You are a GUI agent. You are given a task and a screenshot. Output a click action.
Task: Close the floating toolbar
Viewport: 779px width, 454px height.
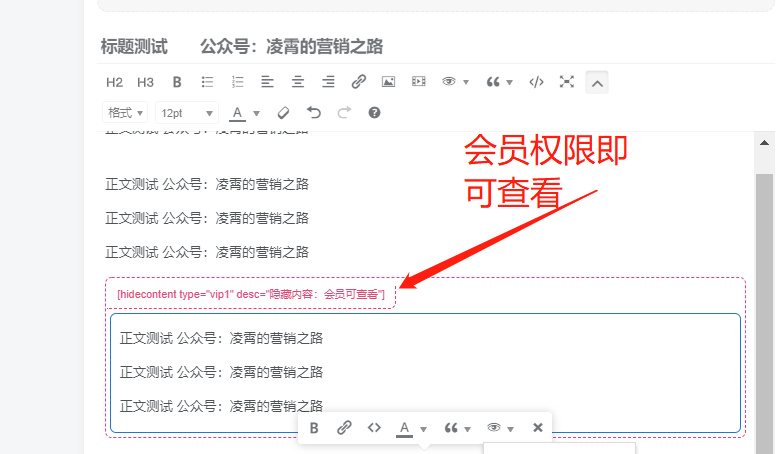pos(538,428)
